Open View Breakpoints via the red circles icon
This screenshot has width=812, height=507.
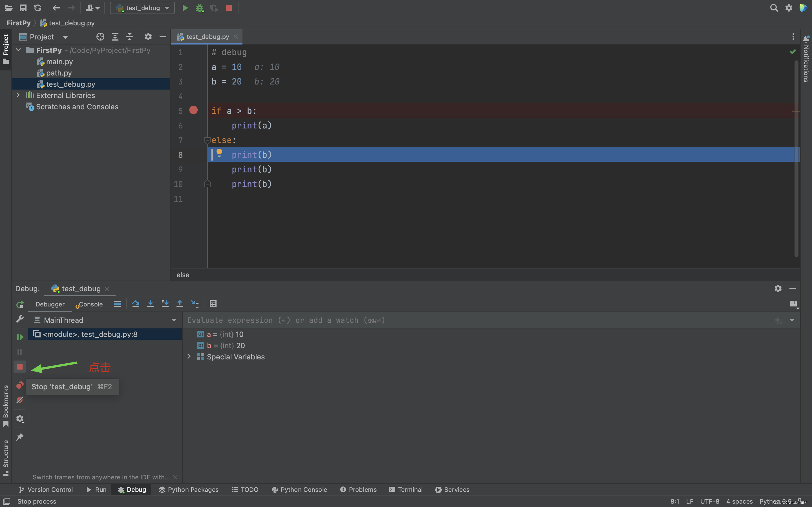(19, 385)
